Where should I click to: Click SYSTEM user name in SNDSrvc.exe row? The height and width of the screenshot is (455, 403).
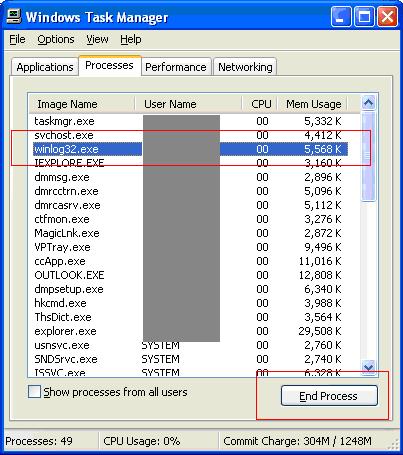click(x=160, y=359)
